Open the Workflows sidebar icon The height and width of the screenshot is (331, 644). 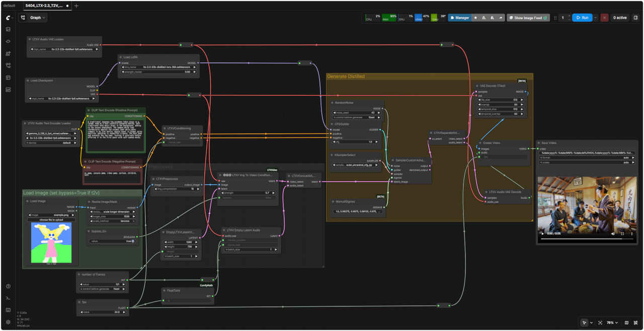click(8, 65)
